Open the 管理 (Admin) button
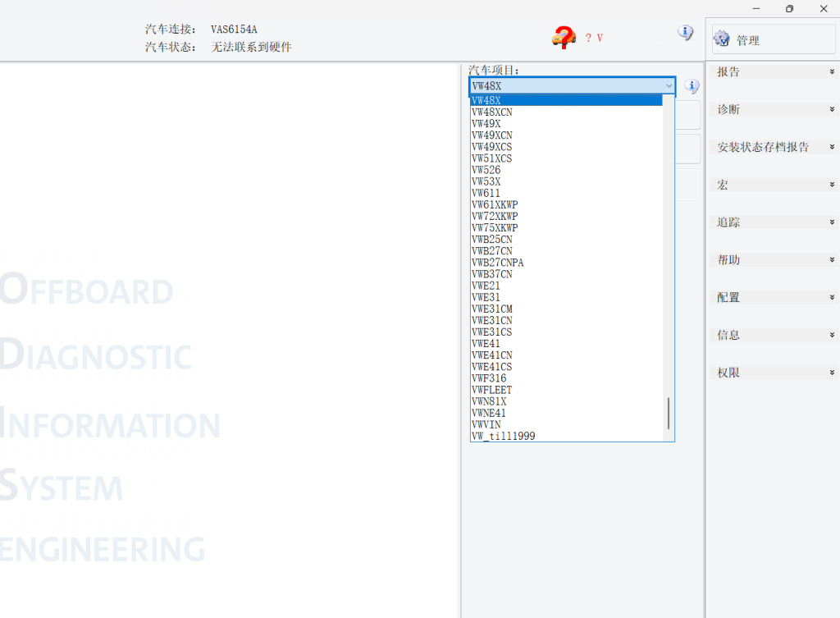 coord(750,39)
